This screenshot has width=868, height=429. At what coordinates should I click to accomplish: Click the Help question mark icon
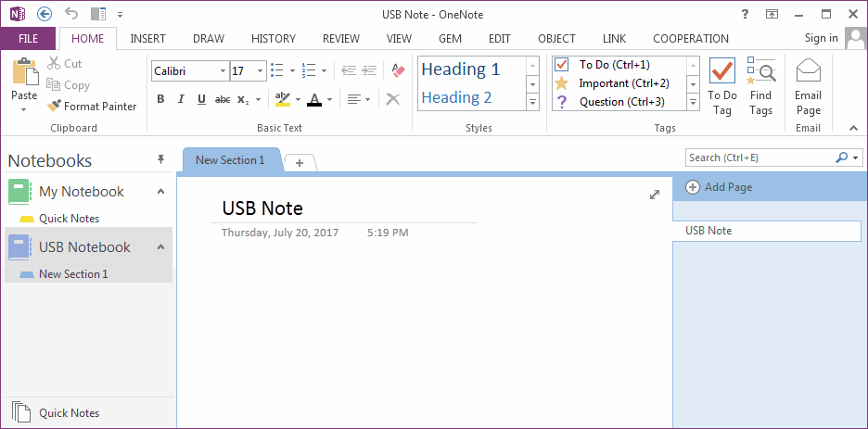click(745, 15)
